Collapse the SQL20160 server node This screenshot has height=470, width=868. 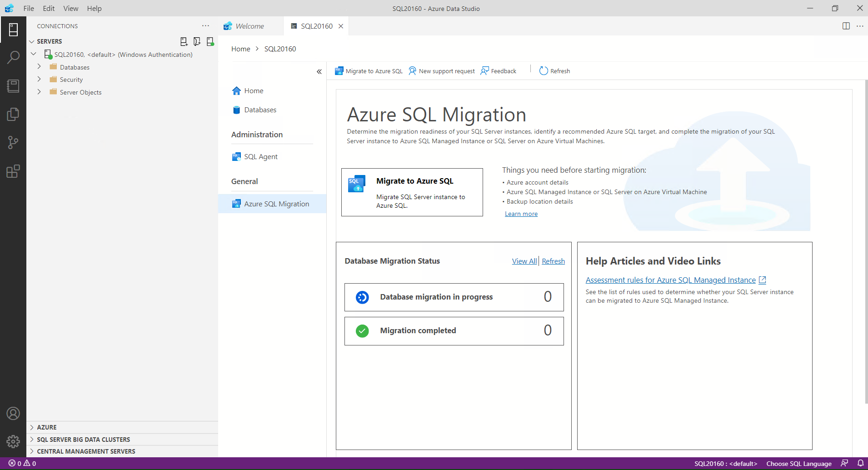click(33, 53)
